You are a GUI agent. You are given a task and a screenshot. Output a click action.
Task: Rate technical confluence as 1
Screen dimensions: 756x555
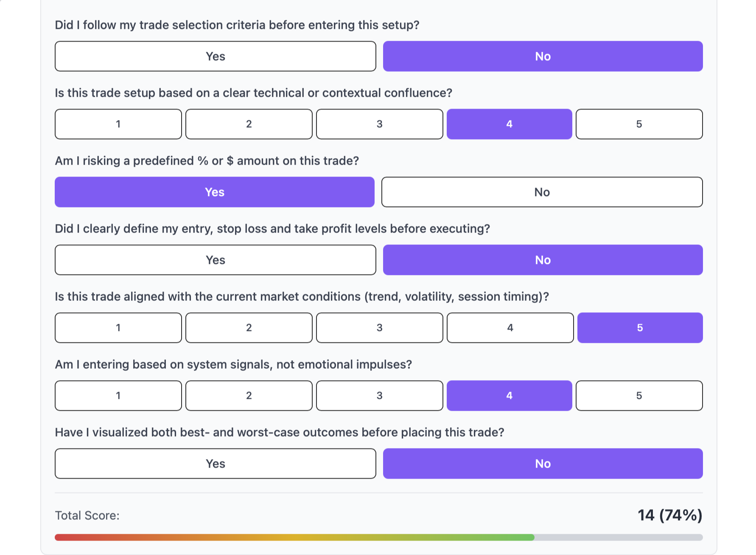point(118,124)
